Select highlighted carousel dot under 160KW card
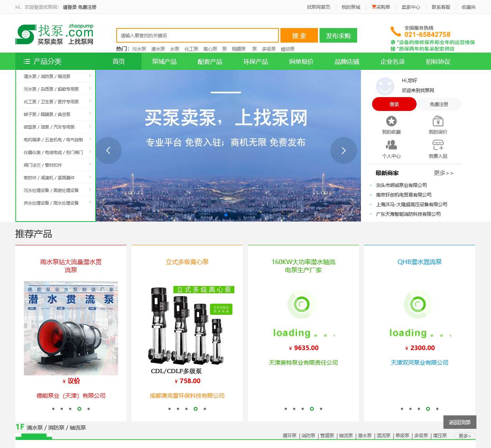 pyautogui.click(x=312, y=409)
